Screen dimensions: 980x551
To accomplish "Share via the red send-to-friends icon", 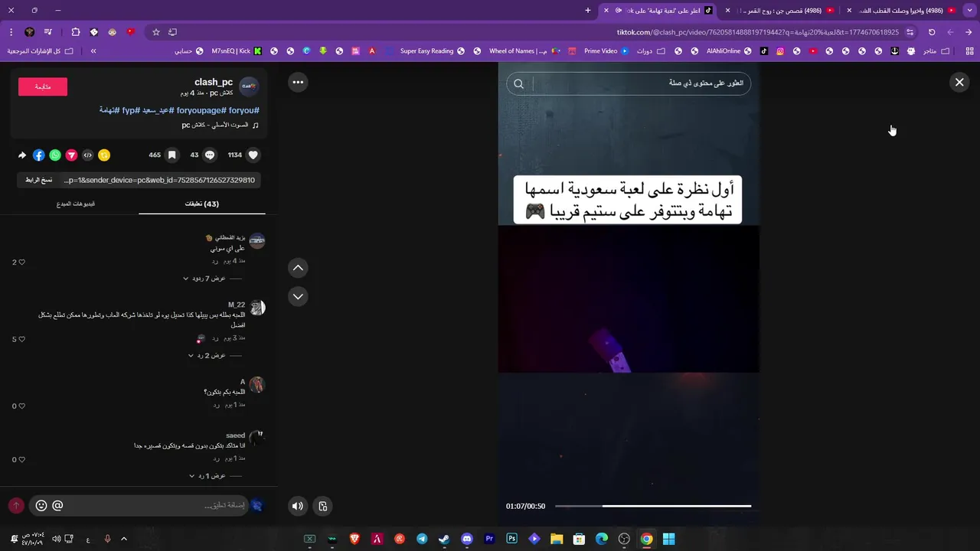I will pos(71,155).
